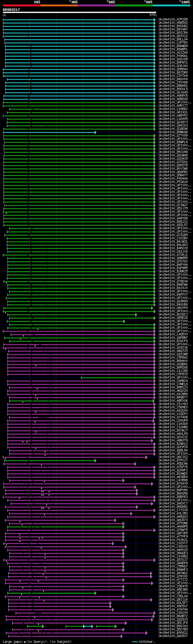Select the UniRef100_C4JIB8 label
Image resolution: width=193 pixels, height=644 pixels.
(173, 371)
